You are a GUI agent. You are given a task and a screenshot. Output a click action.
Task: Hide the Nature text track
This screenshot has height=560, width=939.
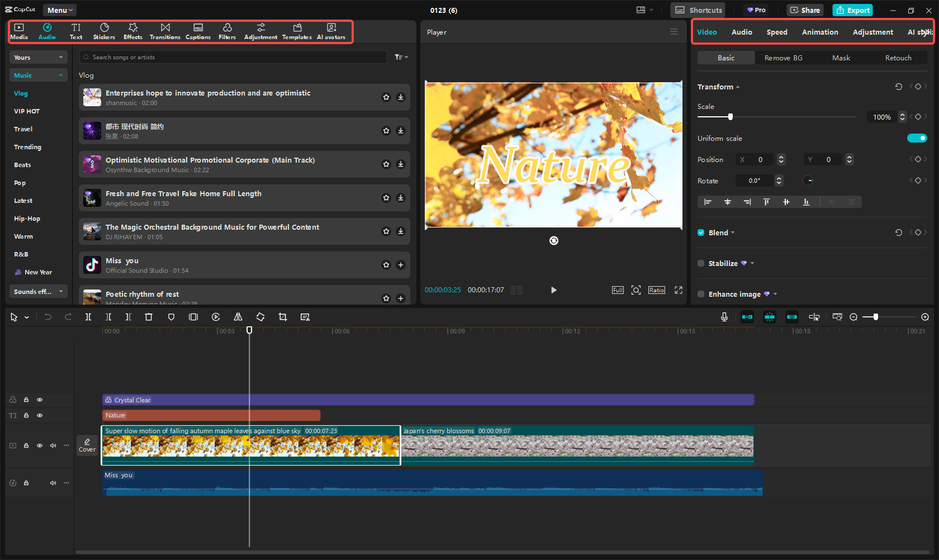click(x=40, y=415)
